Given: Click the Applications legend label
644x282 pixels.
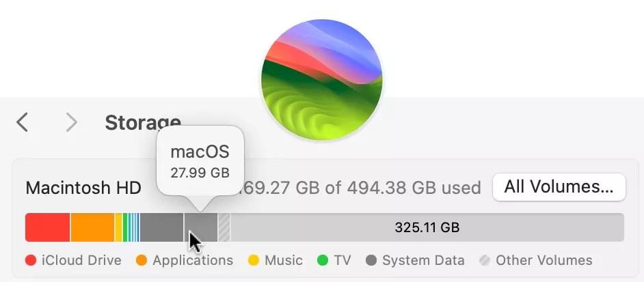Looking at the screenshot, I should (193, 260).
